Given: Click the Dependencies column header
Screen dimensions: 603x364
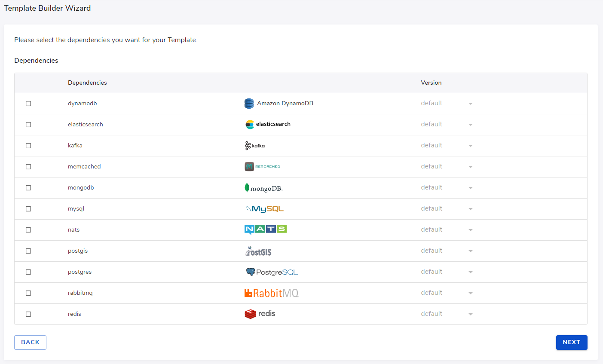Looking at the screenshot, I should (x=87, y=83).
